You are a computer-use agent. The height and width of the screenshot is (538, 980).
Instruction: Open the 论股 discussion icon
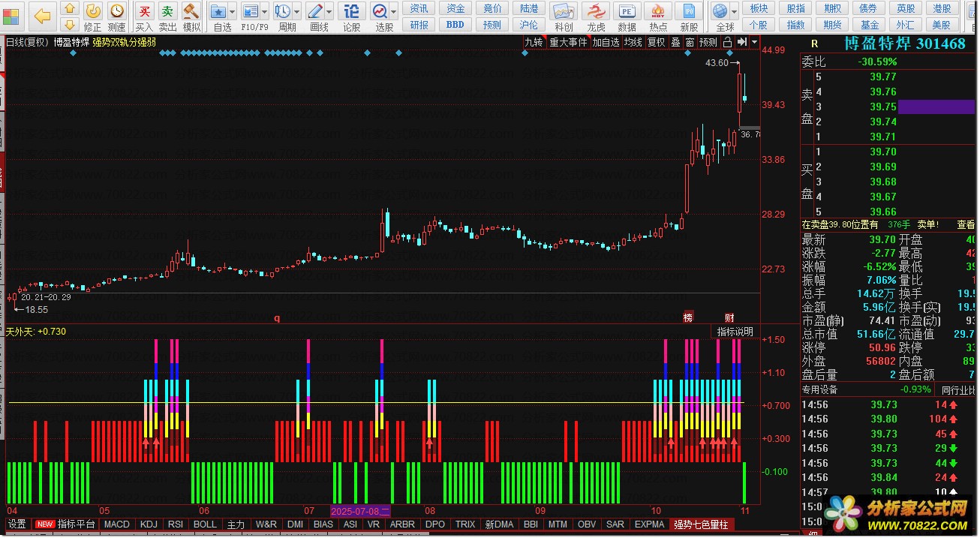tap(351, 17)
